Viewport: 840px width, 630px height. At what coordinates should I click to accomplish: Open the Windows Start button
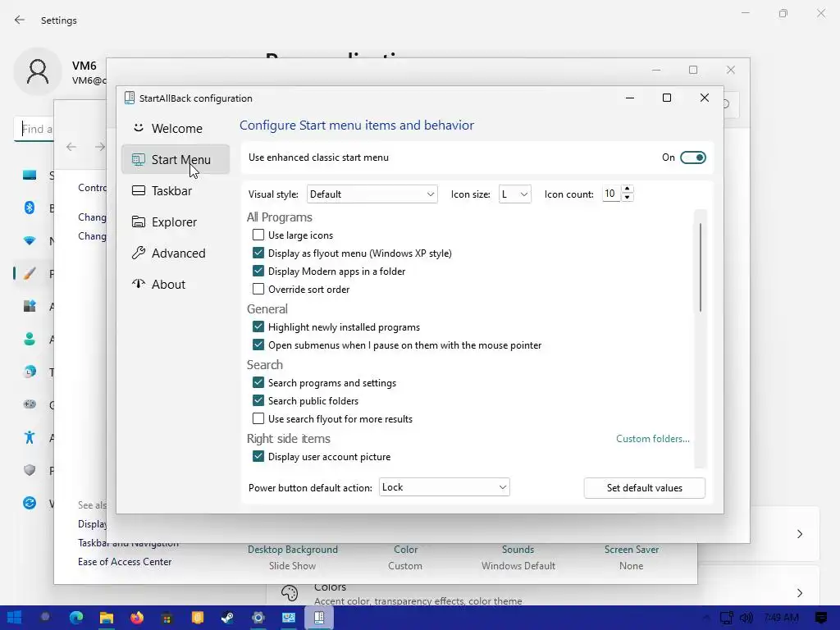point(15,618)
